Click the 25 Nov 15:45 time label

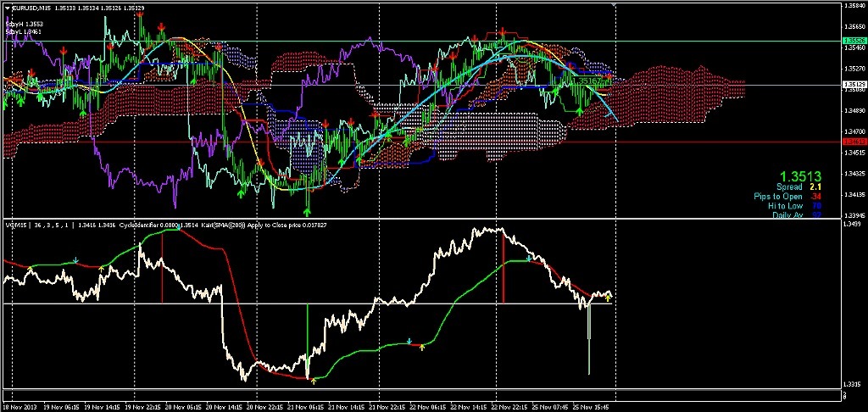[x=593, y=406]
